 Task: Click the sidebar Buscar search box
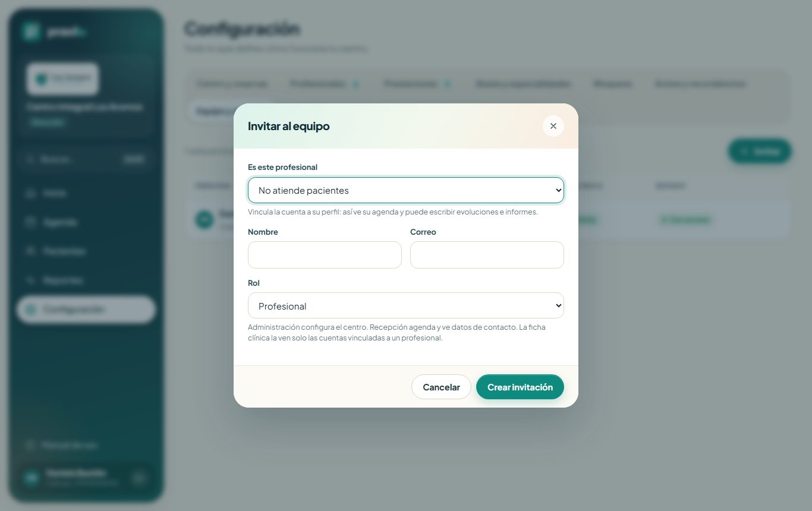tap(86, 159)
